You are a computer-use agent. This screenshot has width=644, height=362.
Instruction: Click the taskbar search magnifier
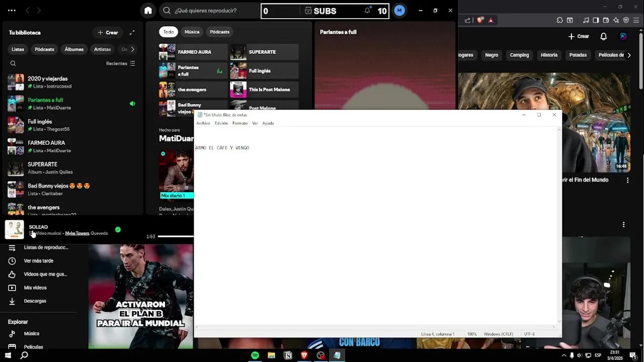[24, 355]
